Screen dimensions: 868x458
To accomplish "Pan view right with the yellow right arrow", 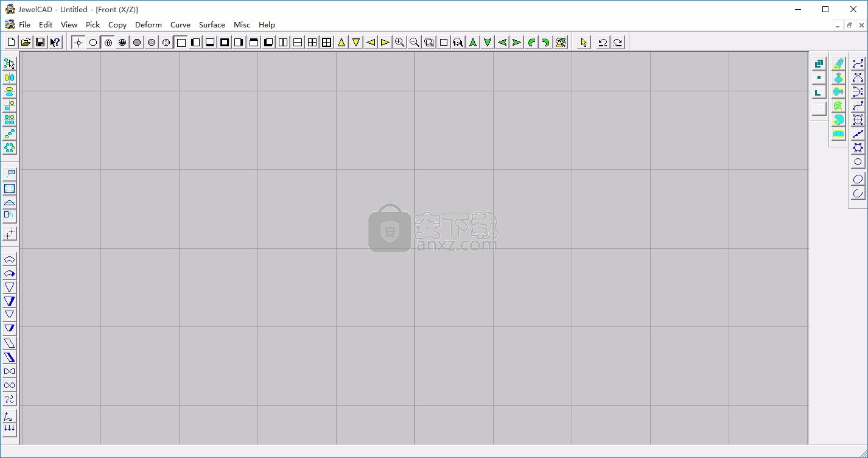I will click(x=385, y=42).
